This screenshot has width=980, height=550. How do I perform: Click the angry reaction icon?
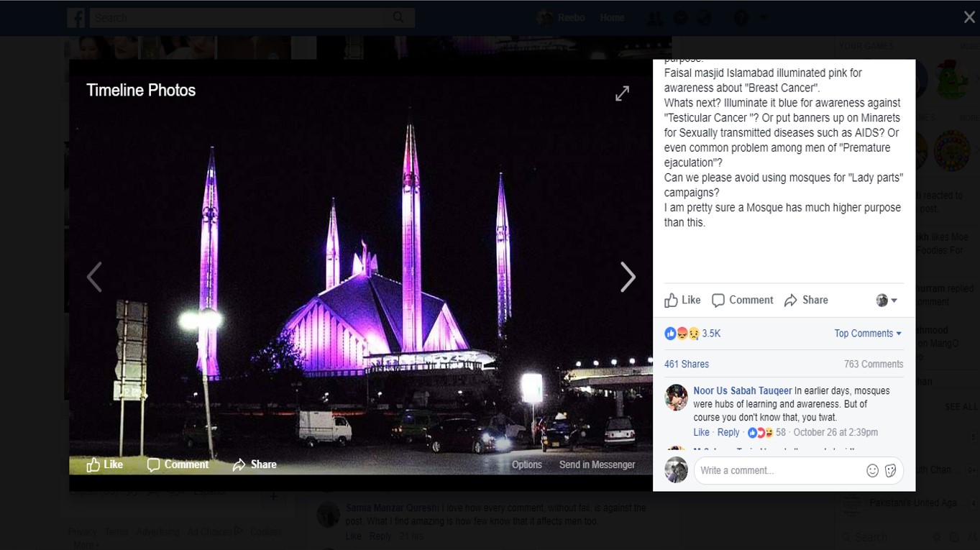click(x=682, y=334)
